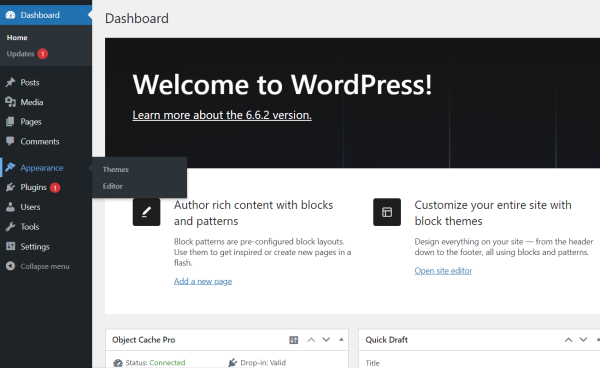Click the Title label in Quick Draft

372,363
